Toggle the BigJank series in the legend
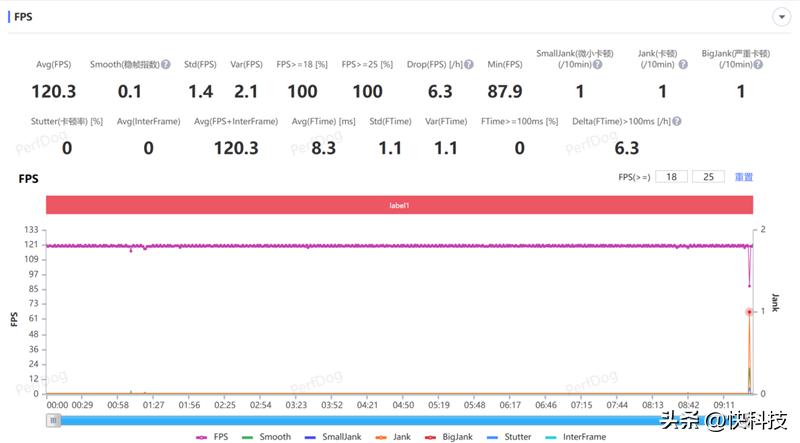The height and width of the screenshot is (443, 800). (448, 437)
